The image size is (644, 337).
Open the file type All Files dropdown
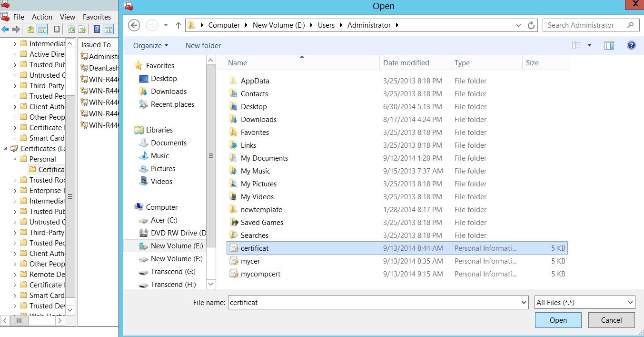click(585, 302)
